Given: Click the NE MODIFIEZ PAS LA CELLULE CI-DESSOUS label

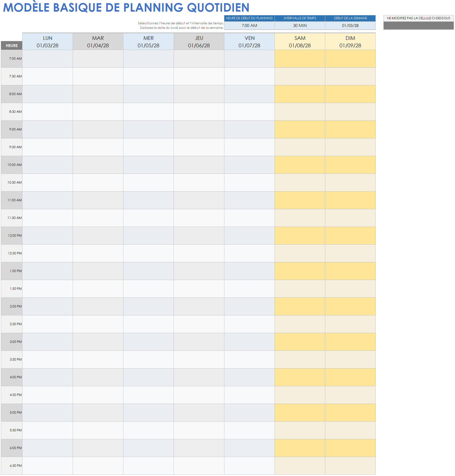Looking at the screenshot, I should [419, 18].
